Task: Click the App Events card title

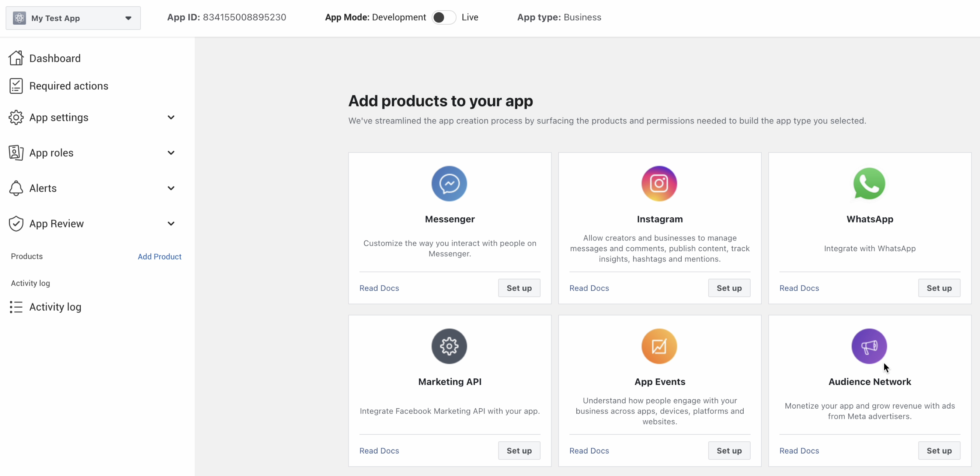Action: pyautogui.click(x=660, y=382)
